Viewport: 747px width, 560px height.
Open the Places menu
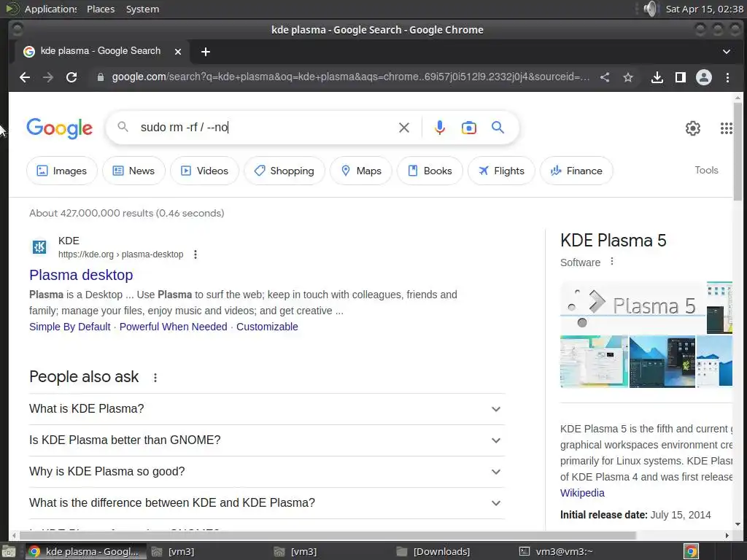[x=101, y=9]
